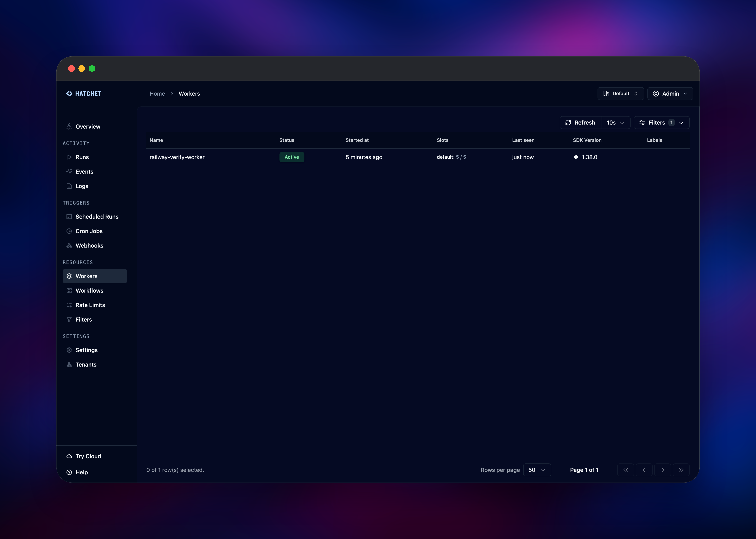Viewport: 756px width, 539px height.
Task: Click the Active status badge
Action: (292, 157)
